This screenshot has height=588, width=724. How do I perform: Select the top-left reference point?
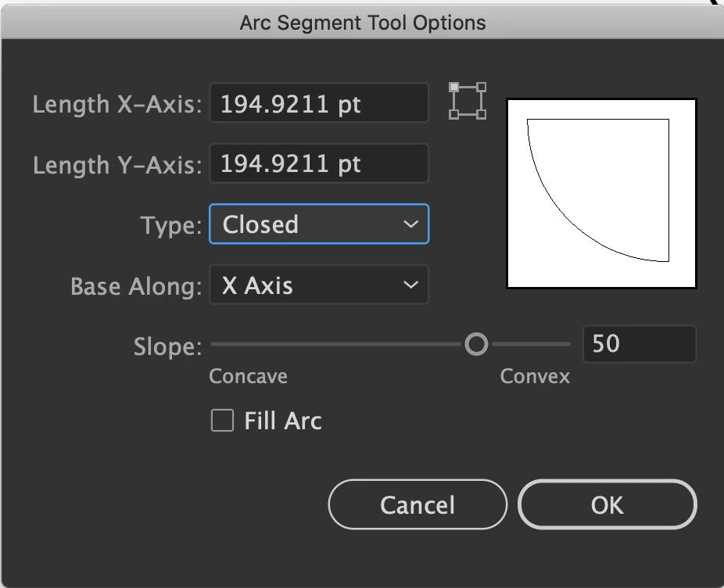(x=454, y=88)
